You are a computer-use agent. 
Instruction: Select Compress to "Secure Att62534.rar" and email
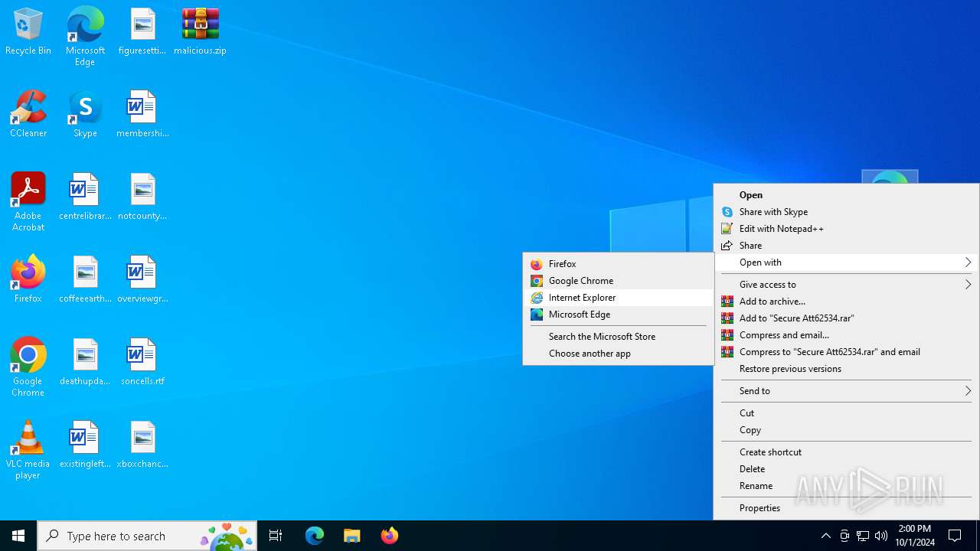pyautogui.click(x=847, y=352)
